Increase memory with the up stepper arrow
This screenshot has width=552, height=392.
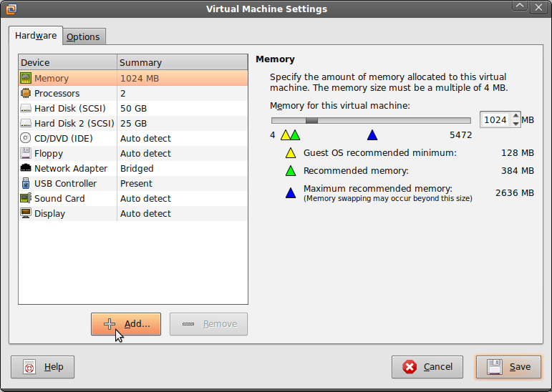(515, 116)
